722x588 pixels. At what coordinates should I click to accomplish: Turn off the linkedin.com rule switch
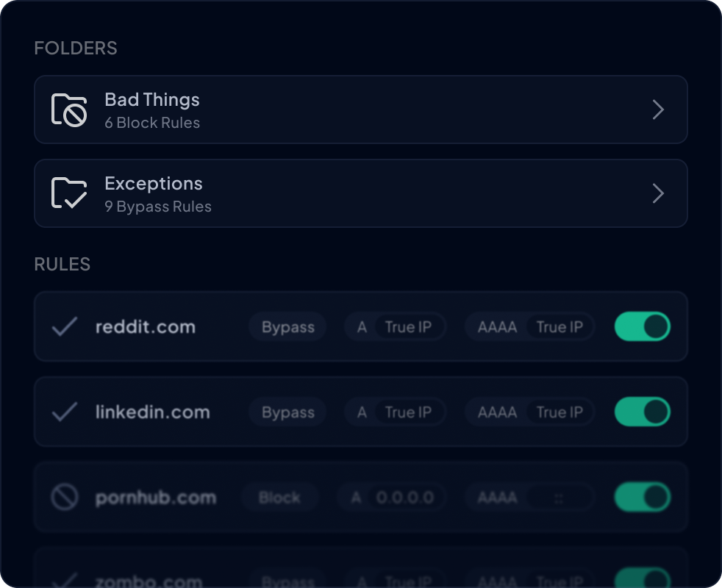click(x=642, y=412)
